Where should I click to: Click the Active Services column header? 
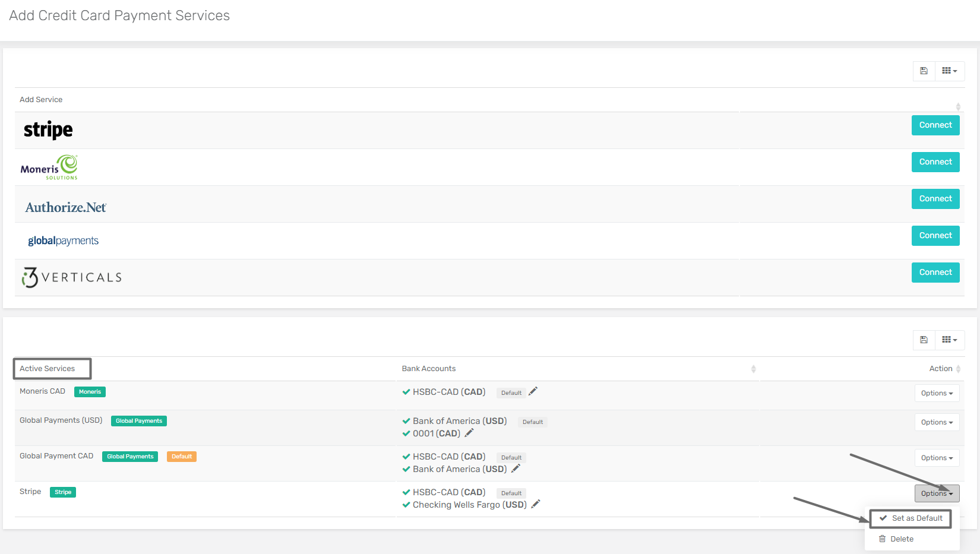pos(48,369)
